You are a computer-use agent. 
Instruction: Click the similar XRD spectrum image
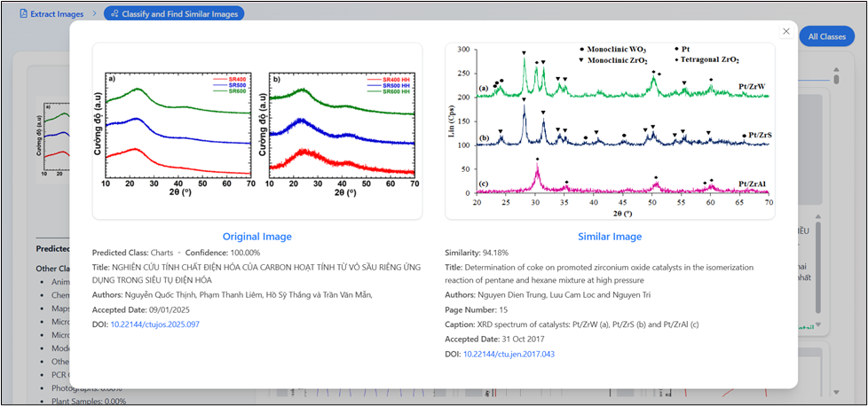610,131
